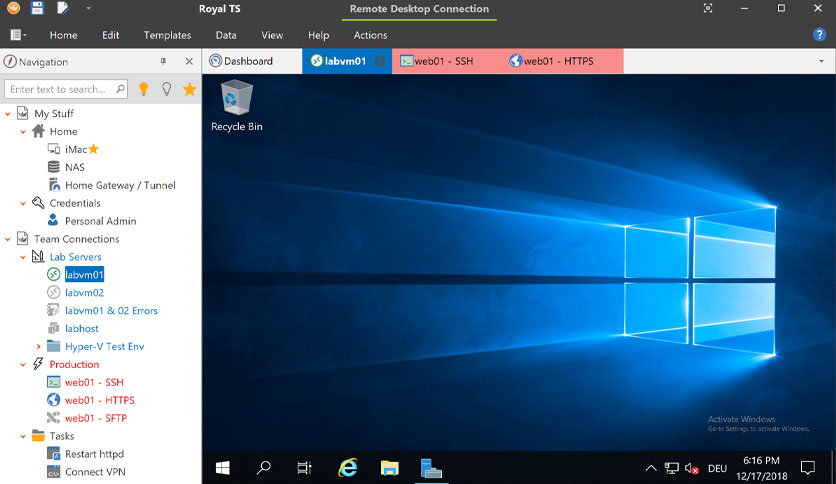The height and width of the screenshot is (484, 836).
Task: Open the Actions ribbon tab
Action: tap(371, 35)
